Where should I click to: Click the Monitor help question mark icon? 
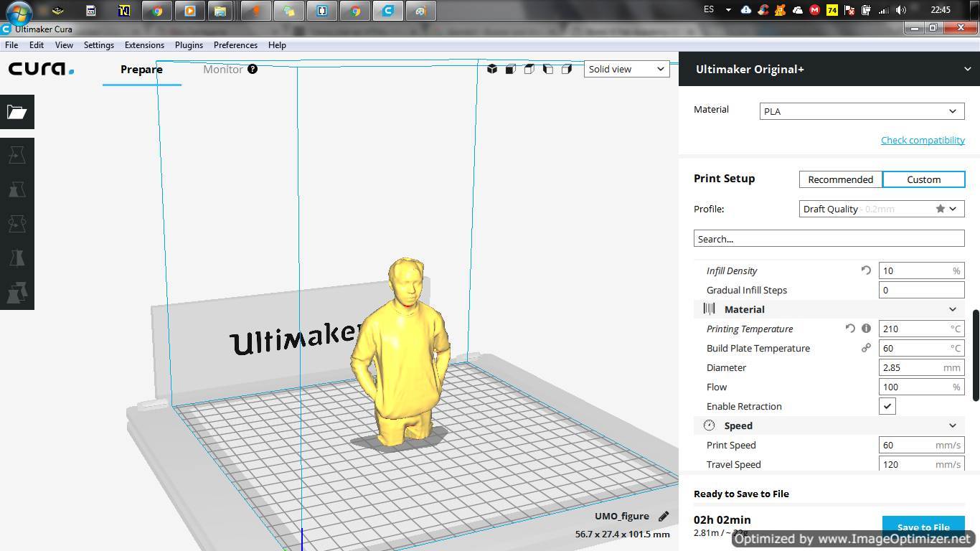(x=253, y=69)
